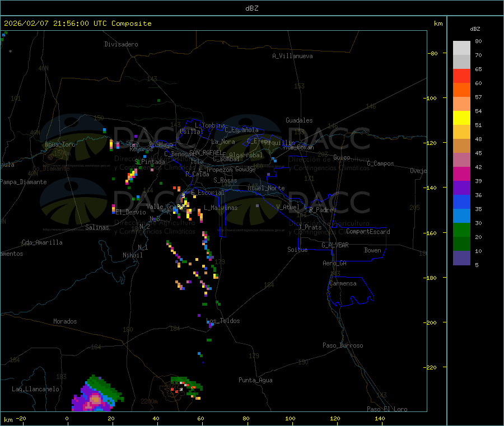Click the blue 35-36 dBZ legend swatch
Viewport: 504px width, 426px height.
(x=461, y=202)
